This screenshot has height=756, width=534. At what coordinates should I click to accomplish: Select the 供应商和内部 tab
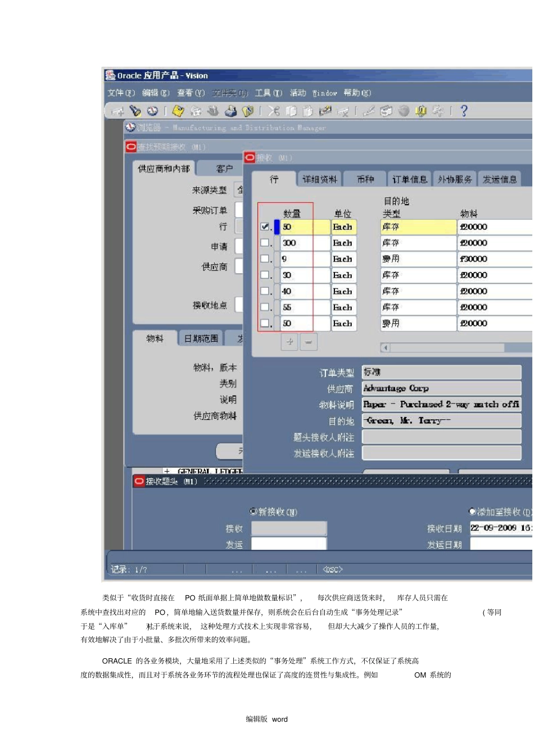164,169
